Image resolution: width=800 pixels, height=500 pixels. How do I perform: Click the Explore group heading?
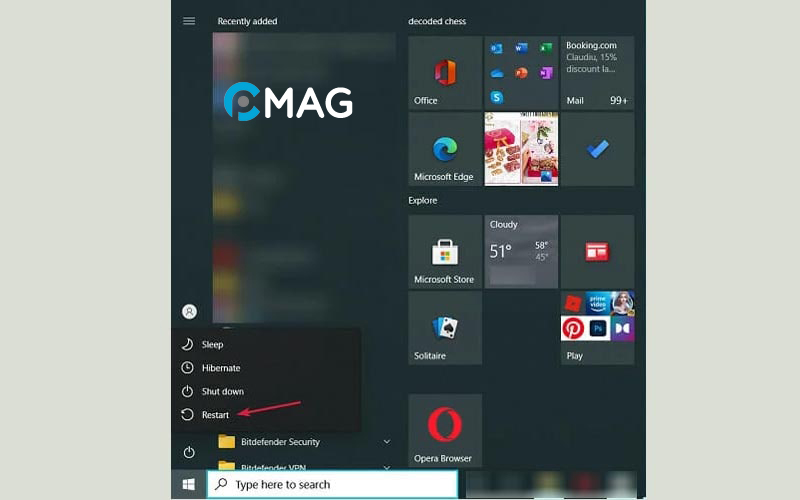422,200
